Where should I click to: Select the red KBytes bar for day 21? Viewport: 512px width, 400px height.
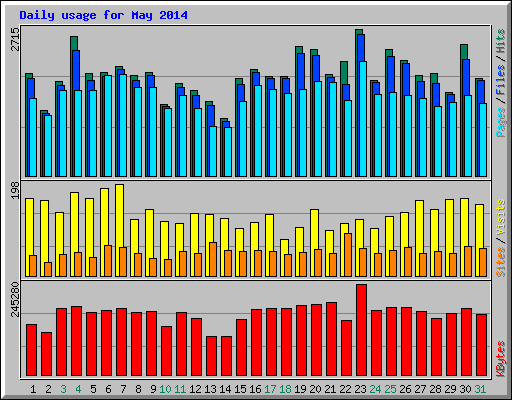click(332, 339)
